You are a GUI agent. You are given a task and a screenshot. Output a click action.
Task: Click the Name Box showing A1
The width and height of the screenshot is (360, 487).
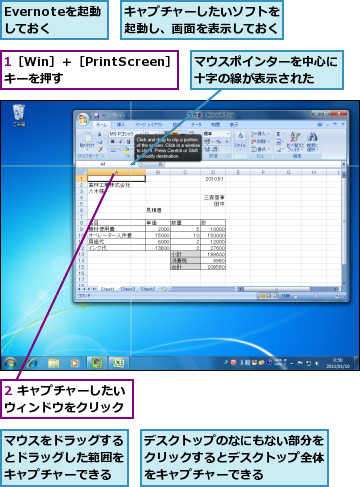click(103, 164)
